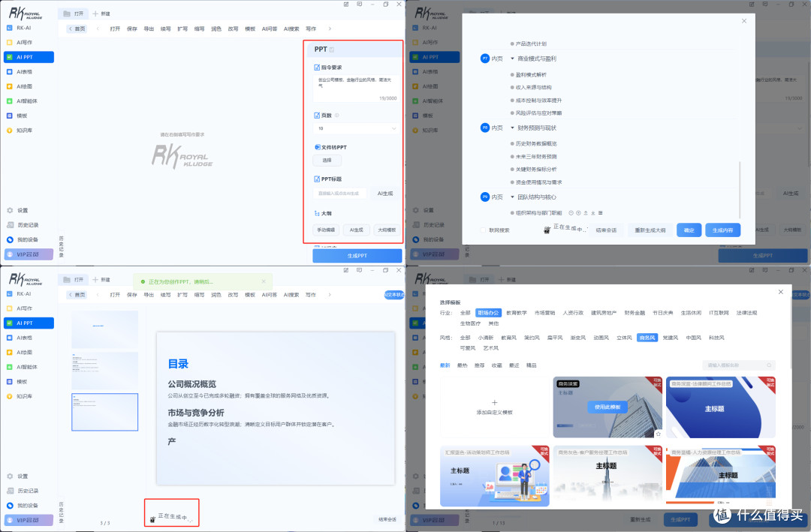Screen dimensions: 811x532
Task: Click AI搜索 in the PPT settings window toolbar
Action: click(x=291, y=29)
